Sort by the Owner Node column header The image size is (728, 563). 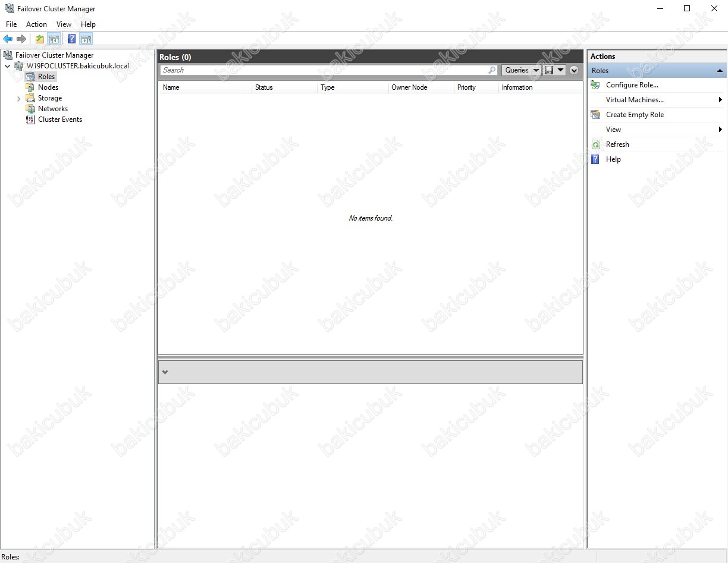click(x=422, y=87)
